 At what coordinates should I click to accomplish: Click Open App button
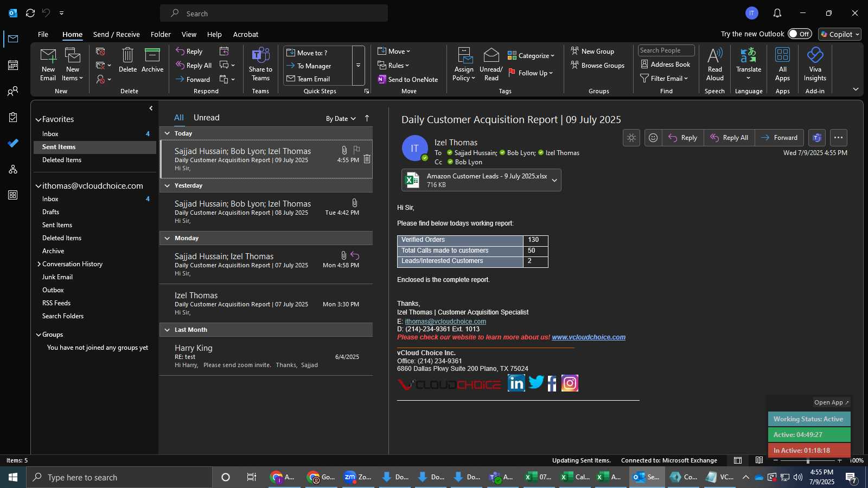pyautogui.click(x=831, y=402)
